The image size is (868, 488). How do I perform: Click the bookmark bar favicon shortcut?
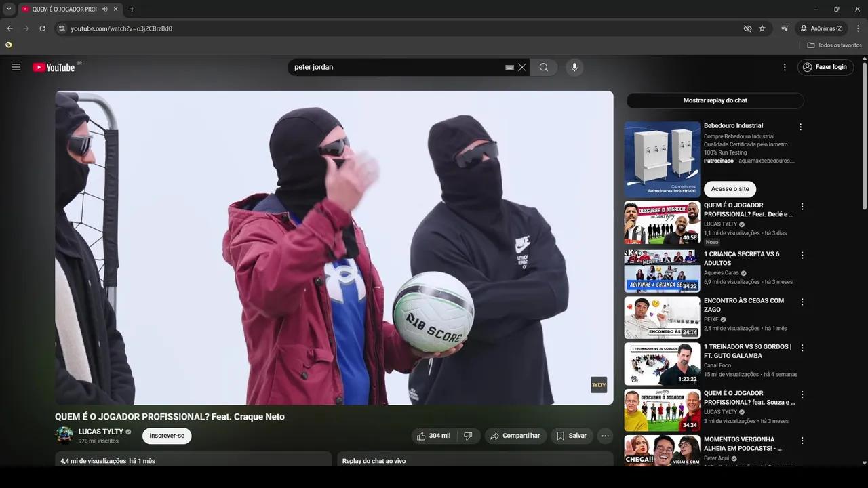click(8, 45)
